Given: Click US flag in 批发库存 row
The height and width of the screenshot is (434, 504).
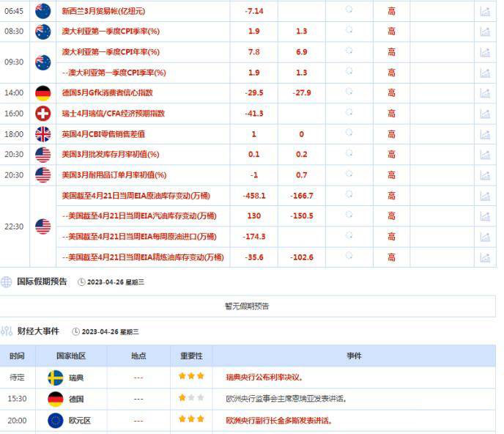Looking at the screenshot, I should (x=42, y=155).
